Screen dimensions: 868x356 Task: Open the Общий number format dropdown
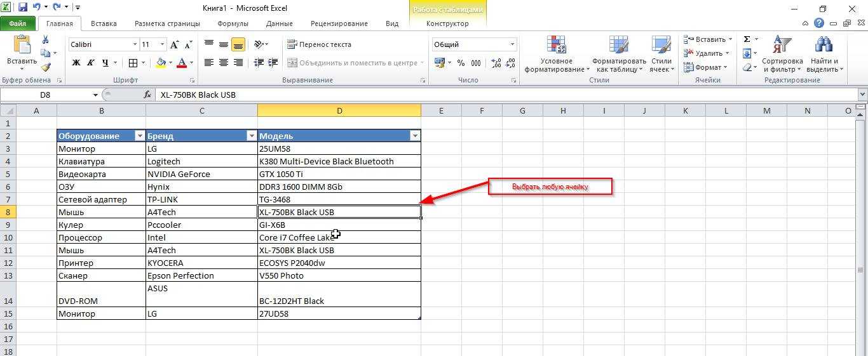point(512,44)
